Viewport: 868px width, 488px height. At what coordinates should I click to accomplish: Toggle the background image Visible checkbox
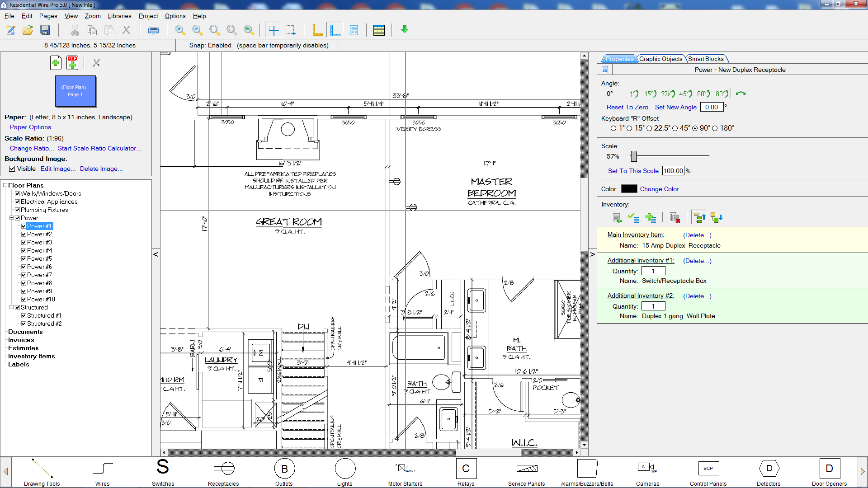click(12, 169)
